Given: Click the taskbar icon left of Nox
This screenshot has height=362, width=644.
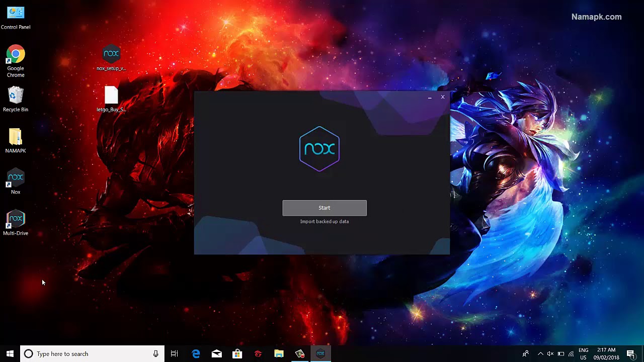Looking at the screenshot, I should click(x=300, y=354).
